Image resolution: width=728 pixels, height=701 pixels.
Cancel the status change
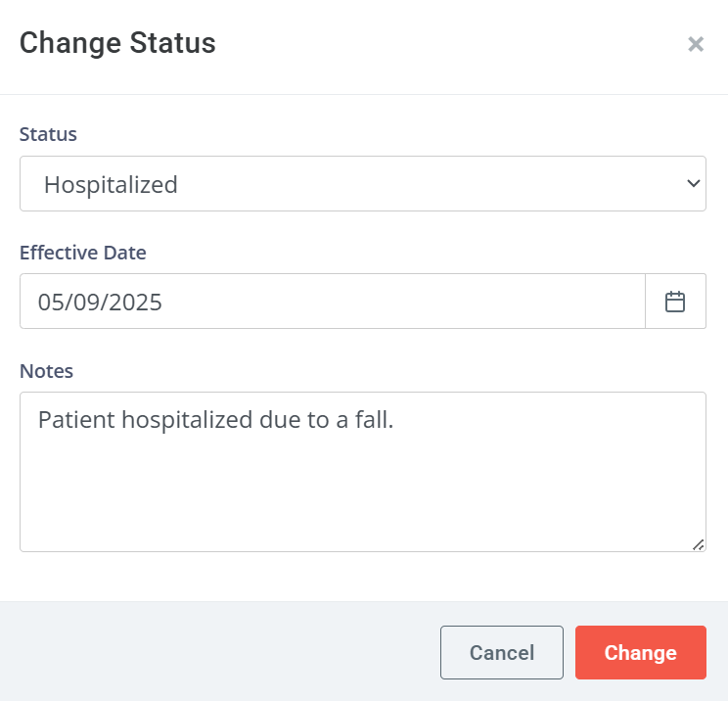501,652
